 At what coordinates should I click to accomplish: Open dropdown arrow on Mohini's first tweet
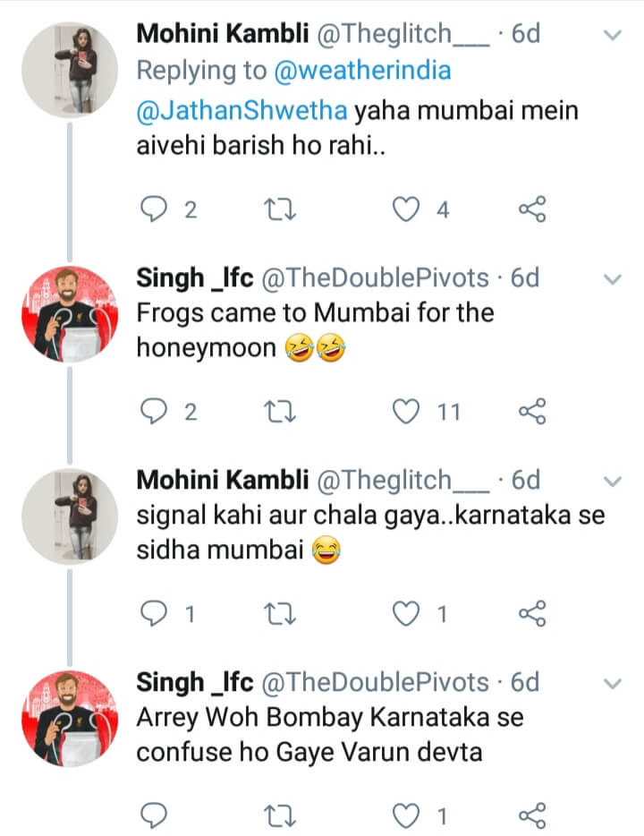[x=613, y=35]
